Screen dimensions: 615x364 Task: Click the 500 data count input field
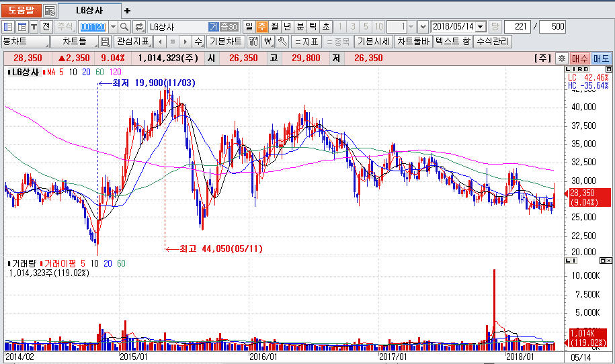(552, 27)
